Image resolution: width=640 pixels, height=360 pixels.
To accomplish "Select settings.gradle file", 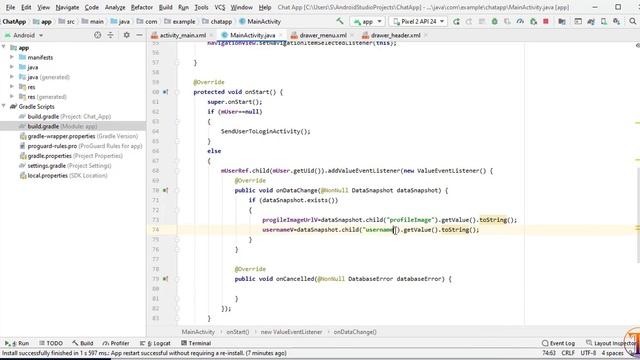I will [x=65, y=166].
